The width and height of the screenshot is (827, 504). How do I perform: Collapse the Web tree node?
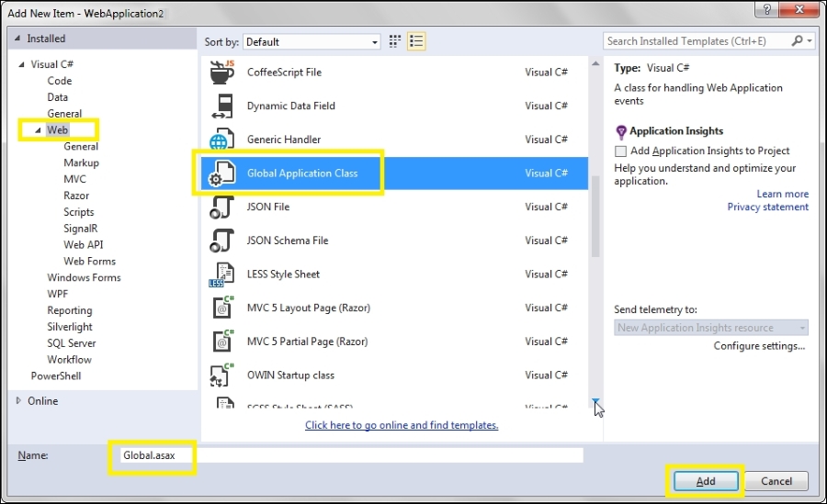point(38,130)
